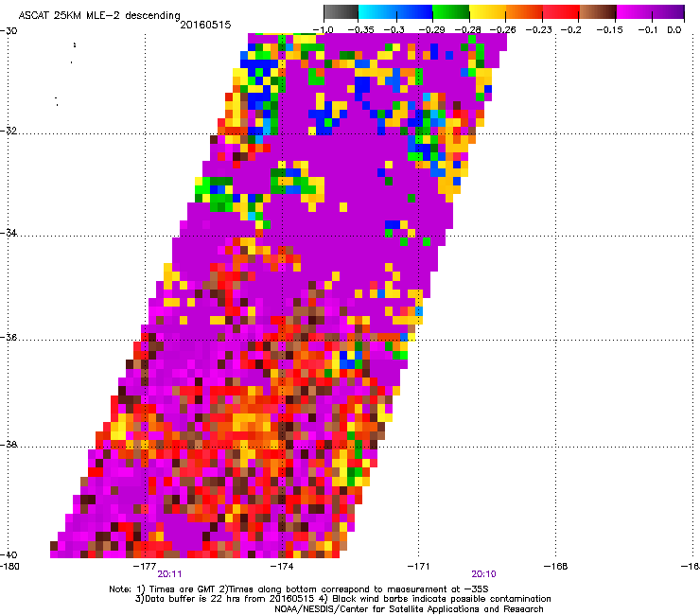Click the -1.0 color scale label
This screenshot has height=615, width=700.
point(323,30)
